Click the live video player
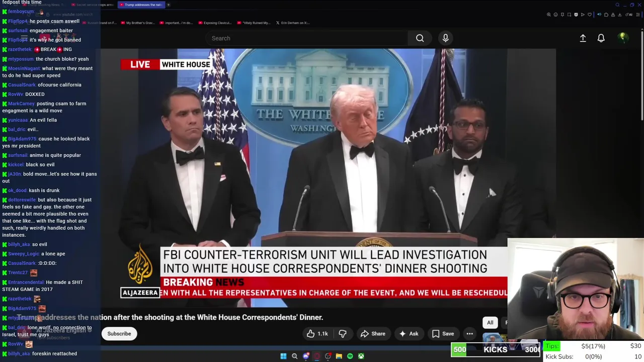 328,177
